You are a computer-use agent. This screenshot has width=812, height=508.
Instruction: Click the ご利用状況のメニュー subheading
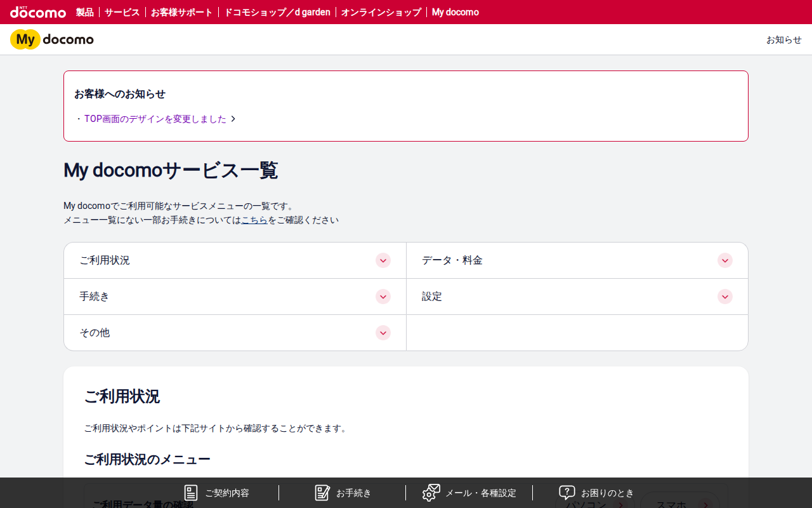(147, 459)
